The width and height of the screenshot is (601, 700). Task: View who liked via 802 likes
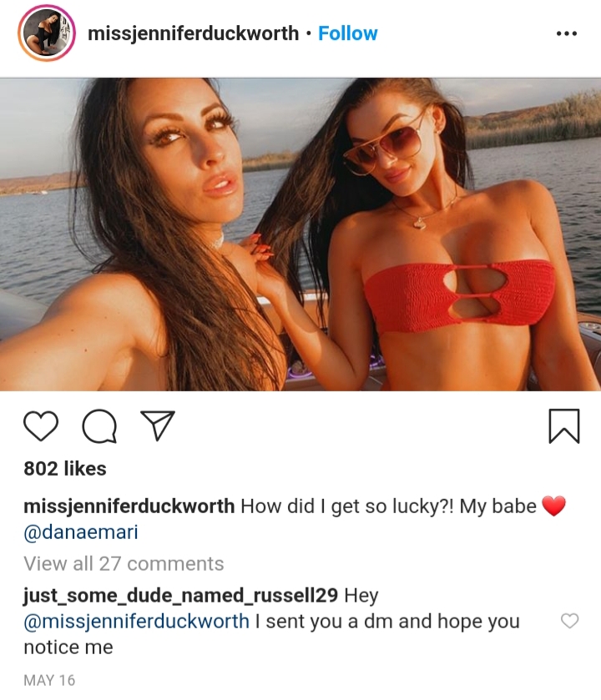tap(65, 468)
